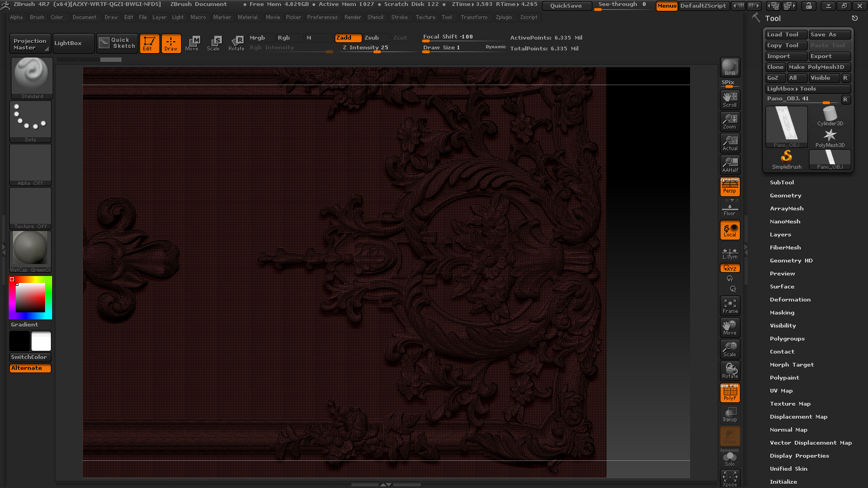Image resolution: width=868 pixels, height=488 pixels.
Task: Click the BPR render icon
Action: [730, 67]
